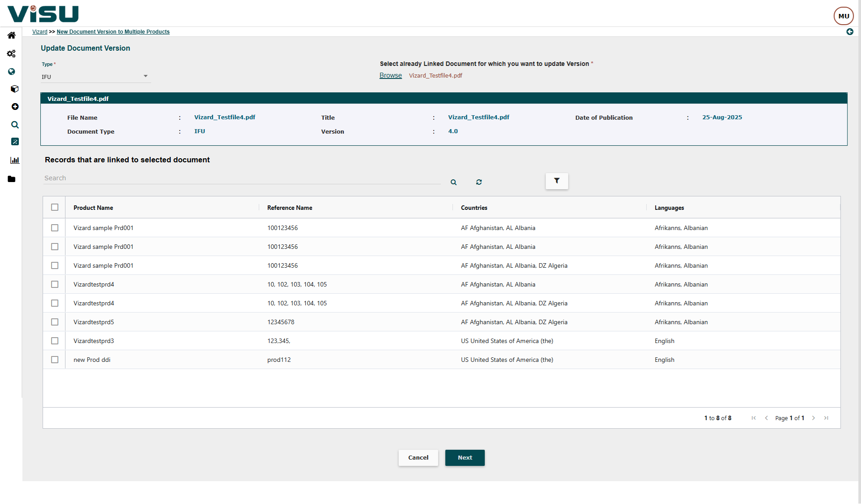Click the globe icon in the sidebar

pyautogui.click(x=12, y=72)
